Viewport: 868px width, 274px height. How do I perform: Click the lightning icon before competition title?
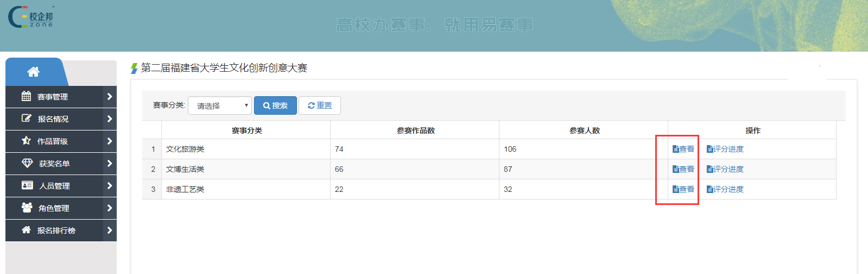(x=134, y=68)
